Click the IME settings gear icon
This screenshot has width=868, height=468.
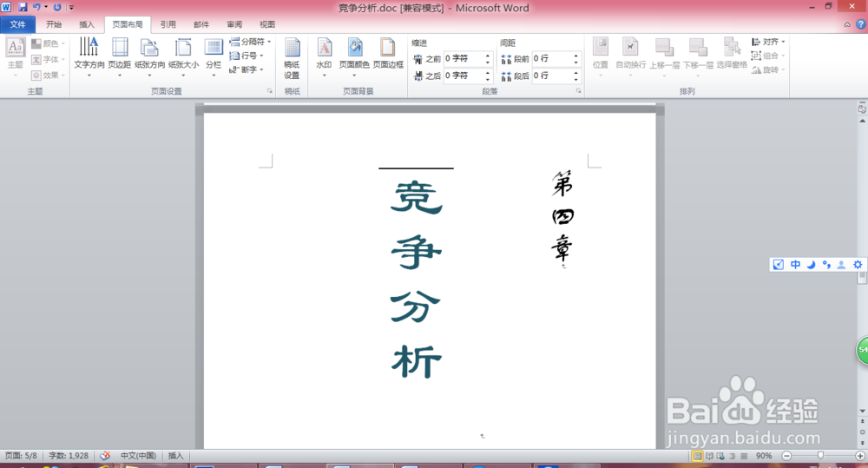858,265
